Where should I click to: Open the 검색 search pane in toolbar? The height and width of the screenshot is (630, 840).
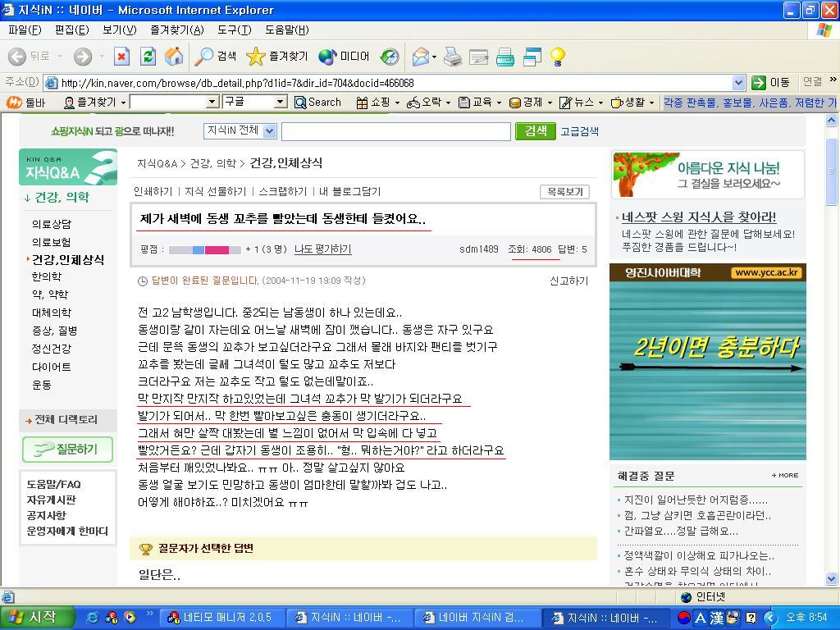215,57
